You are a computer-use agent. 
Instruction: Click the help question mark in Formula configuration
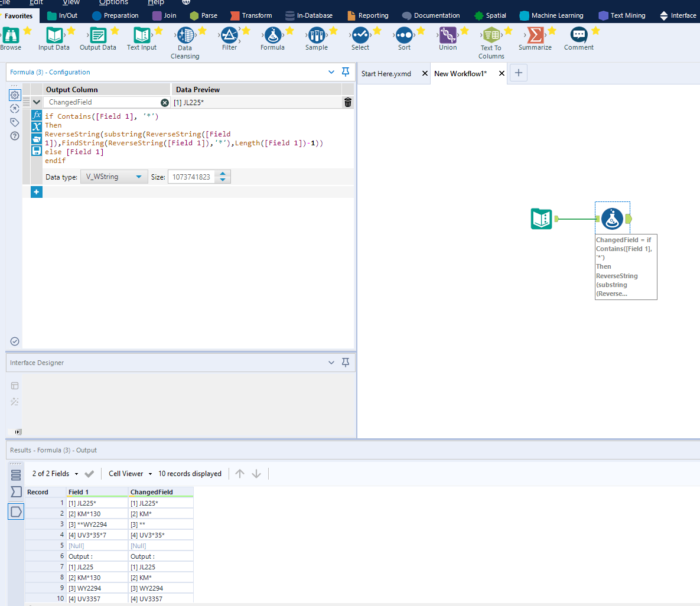coord(14,136)
